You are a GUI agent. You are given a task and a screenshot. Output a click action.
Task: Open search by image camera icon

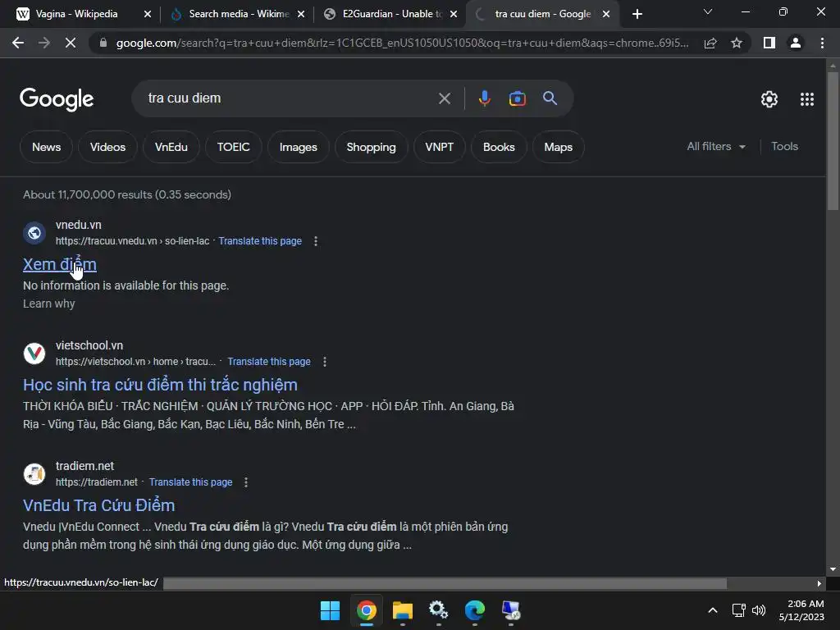pyautogui.click(x=517, y=98)
